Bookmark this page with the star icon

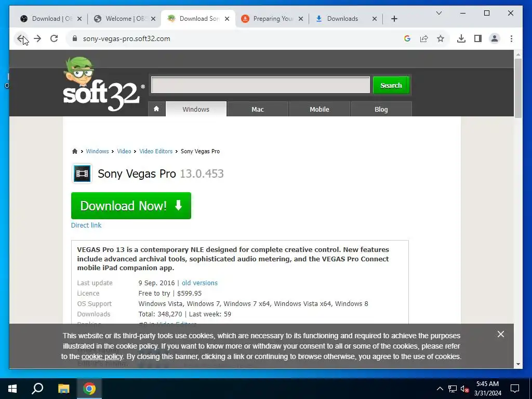click(441, 38)
